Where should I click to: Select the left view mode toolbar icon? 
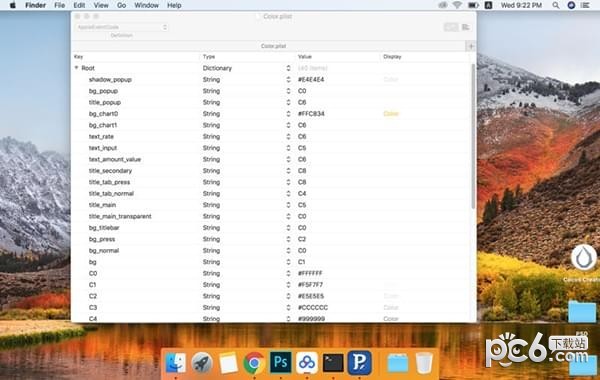451,27
